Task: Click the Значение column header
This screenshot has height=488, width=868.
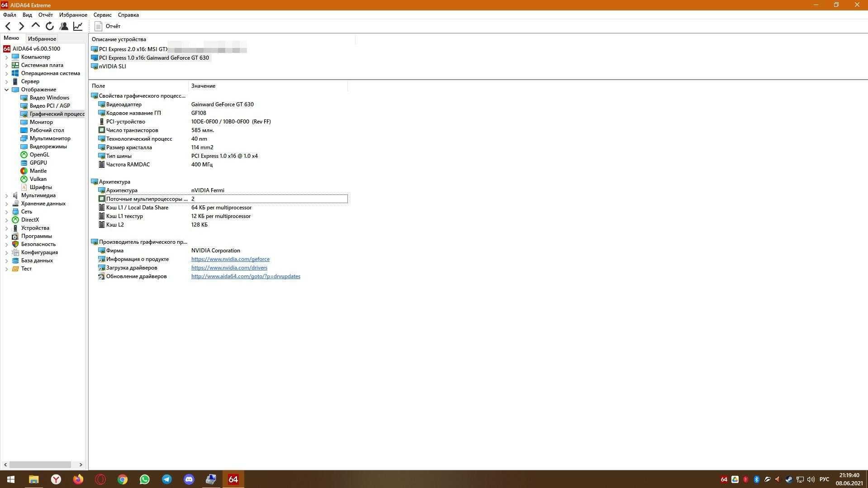Action: (268, 86)
